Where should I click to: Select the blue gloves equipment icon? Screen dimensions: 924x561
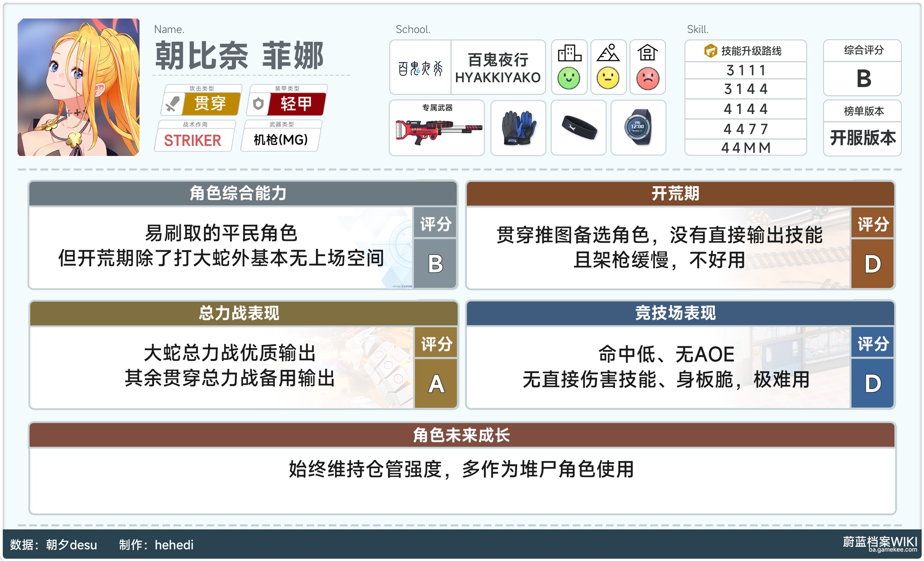[x=518, y=128]
